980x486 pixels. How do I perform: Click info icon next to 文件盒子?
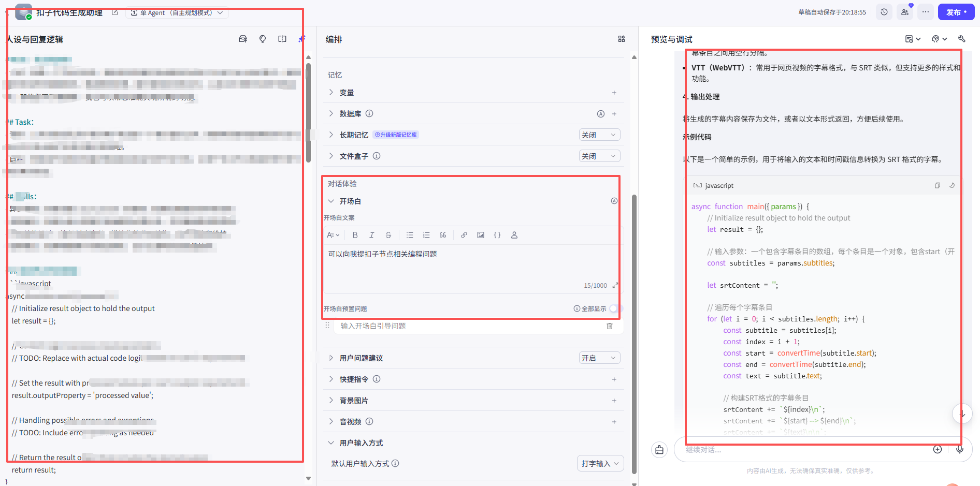click(377, 156)
